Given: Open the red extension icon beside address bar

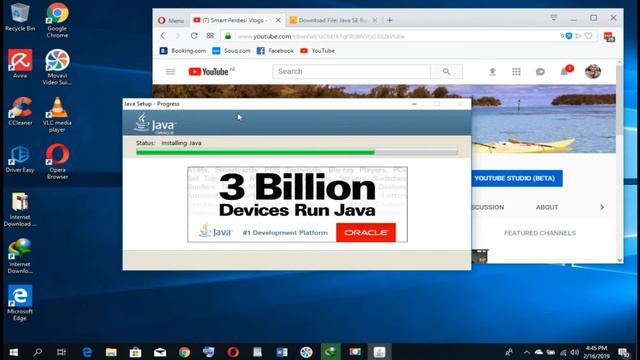Looking at the screenshot, I should point(609,37).
